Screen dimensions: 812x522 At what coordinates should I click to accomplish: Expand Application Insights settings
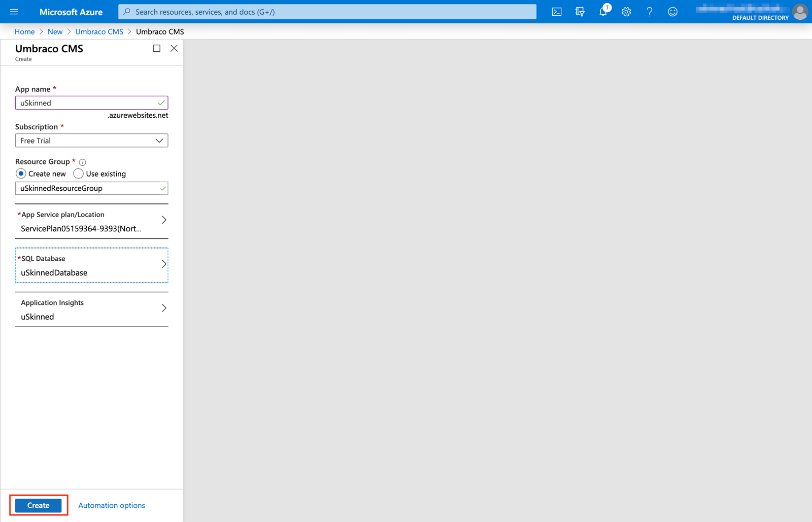coord(91,309)
